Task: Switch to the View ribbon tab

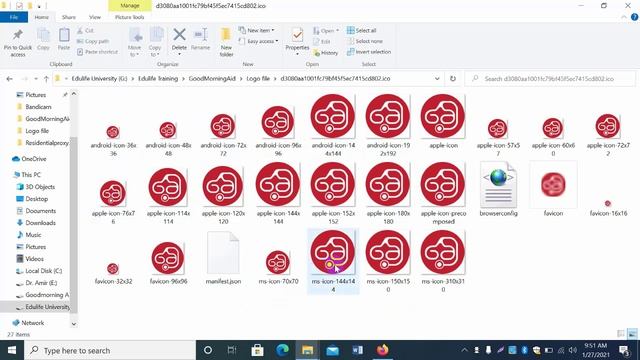Action: click(x=95, y=17)
